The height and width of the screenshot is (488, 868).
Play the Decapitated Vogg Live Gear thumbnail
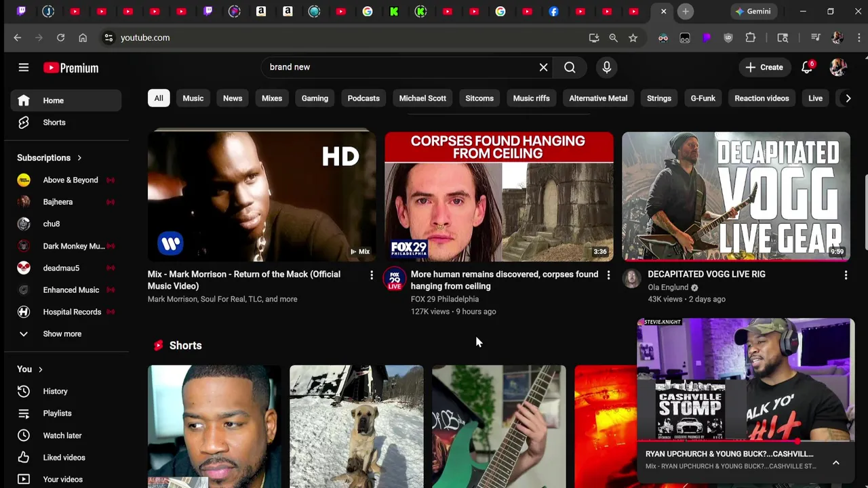(736, 197)
